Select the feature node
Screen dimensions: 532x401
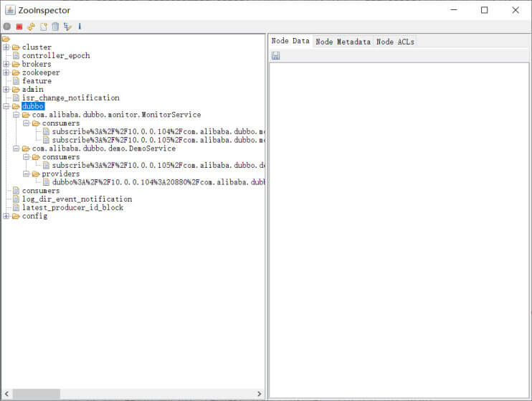click(37, 81)
